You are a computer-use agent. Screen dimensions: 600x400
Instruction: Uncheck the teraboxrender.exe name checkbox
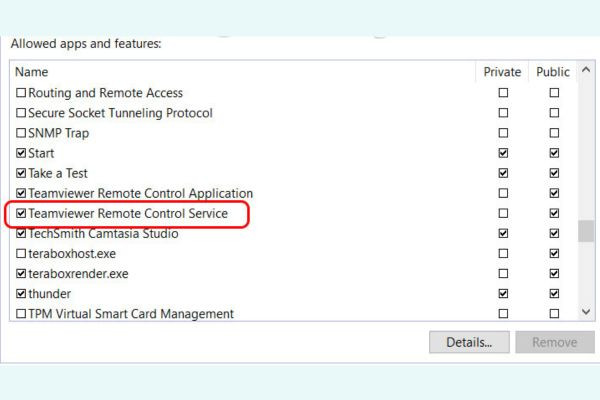pyautogui.click(x=21, y=274)
